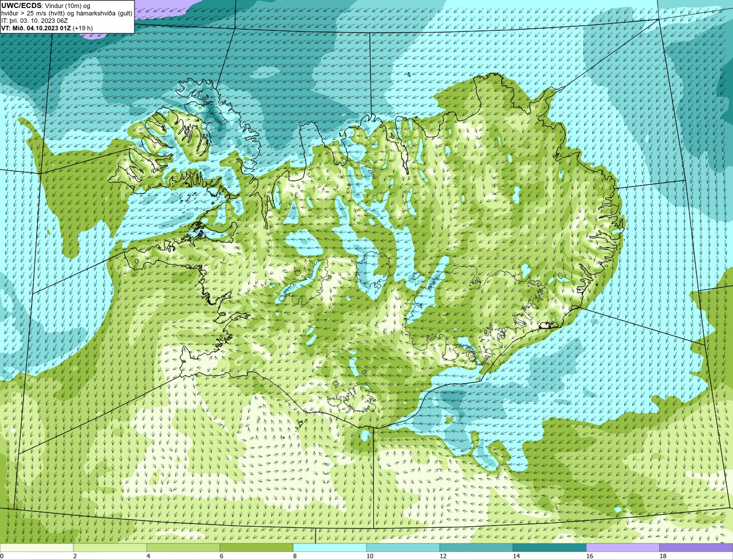Image resolution: width=733 pixels, height=560 pixels.
Task: Select the 14–16 m/s dark teal legend swatch
Action: pyautogui.click(x=550, y=548)
